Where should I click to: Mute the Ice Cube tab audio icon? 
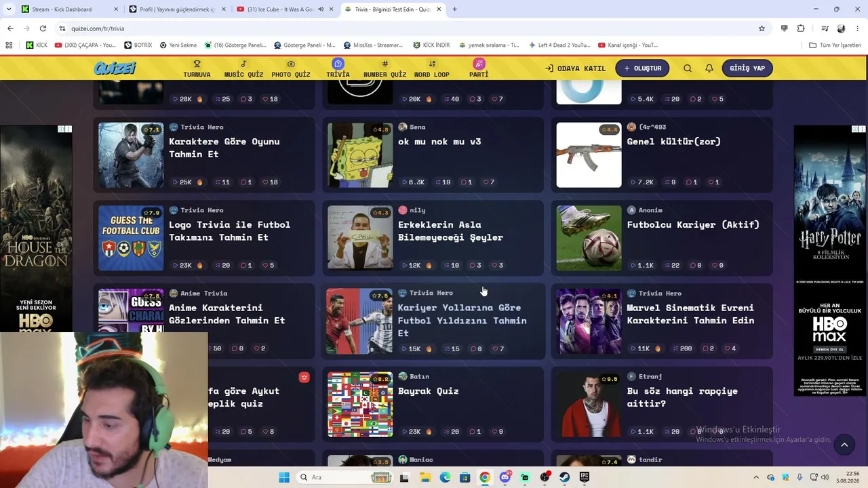[x=320, y=9]
